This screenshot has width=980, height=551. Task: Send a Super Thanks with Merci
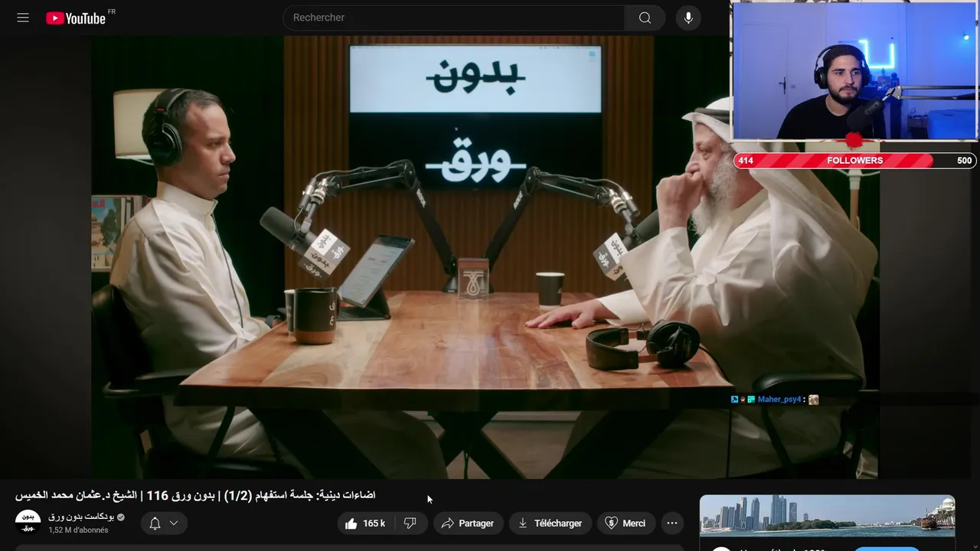pos(626,523)
